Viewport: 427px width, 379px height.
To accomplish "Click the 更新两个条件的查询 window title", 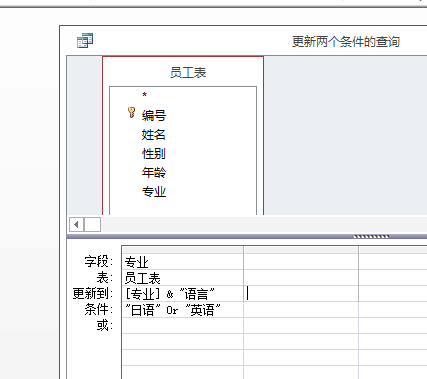I will point(346,42).
